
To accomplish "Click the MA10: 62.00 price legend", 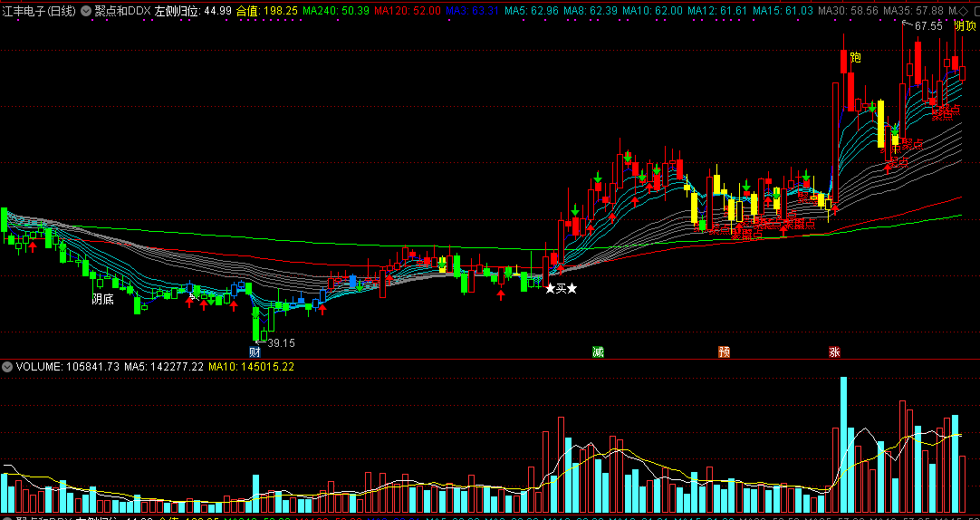I will [652, 11].
